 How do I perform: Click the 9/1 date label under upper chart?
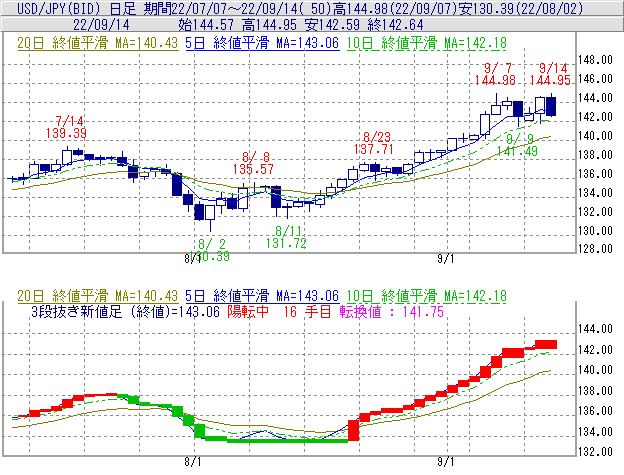(446, 259)
